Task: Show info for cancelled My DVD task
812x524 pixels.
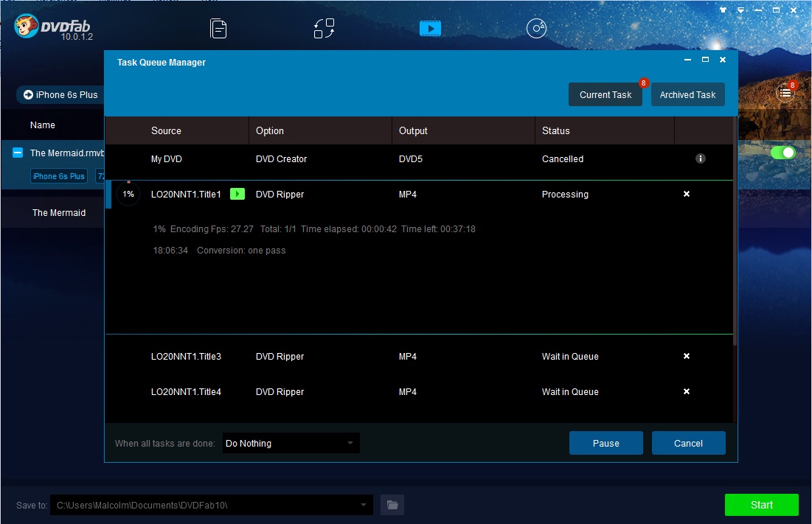Action: point(700,158)
